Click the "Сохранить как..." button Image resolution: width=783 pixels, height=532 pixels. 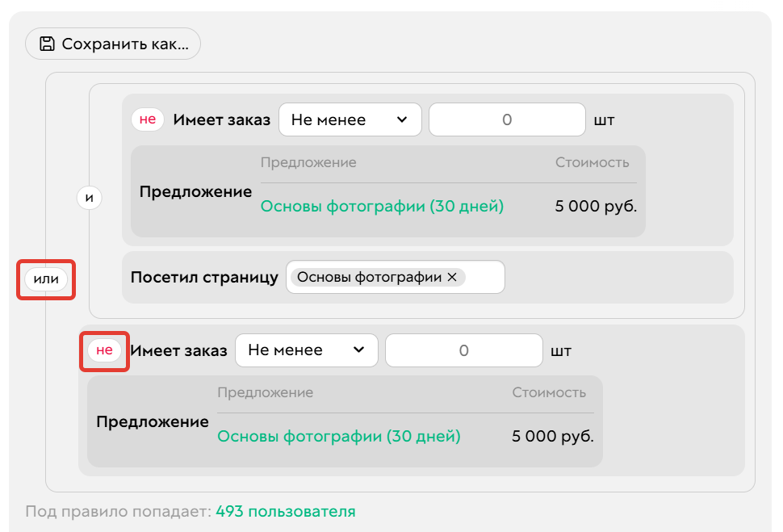(x=113, y=44)
